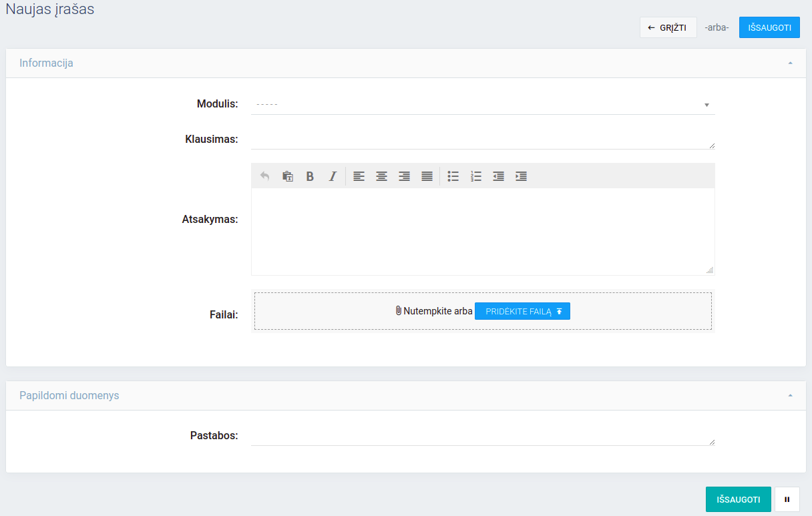The image size is (812, 516).
Task: Collapse the Papildomi duomenys panel
Action: [x=790, y=396]
